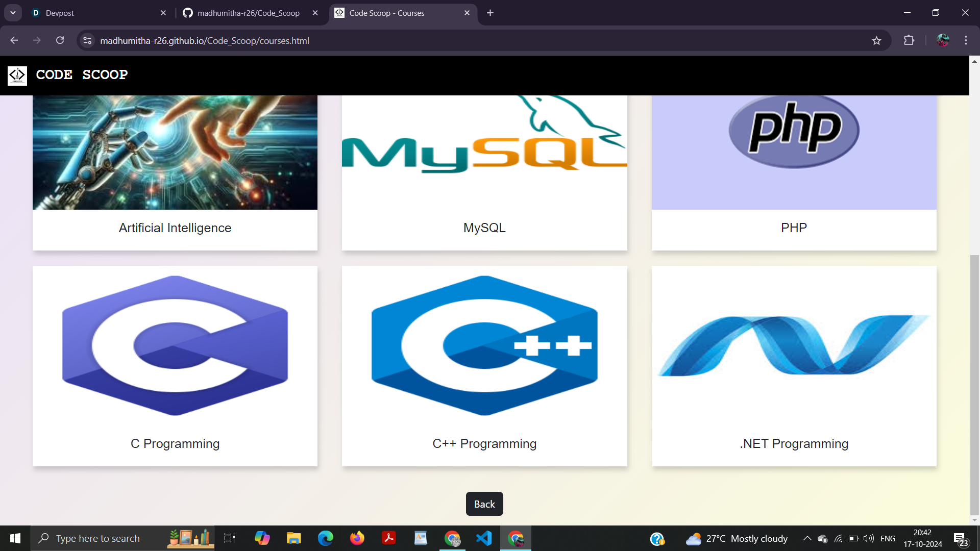Screen dimensions: 980x551
Task: Show hidden system tray icons chevron
Action: click(x=807, y=538)
